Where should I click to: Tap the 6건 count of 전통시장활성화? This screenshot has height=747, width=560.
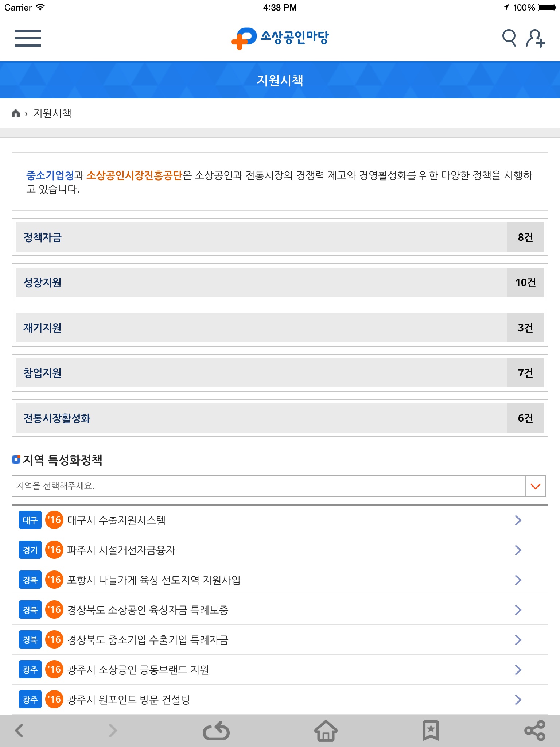tap(525, 418)
